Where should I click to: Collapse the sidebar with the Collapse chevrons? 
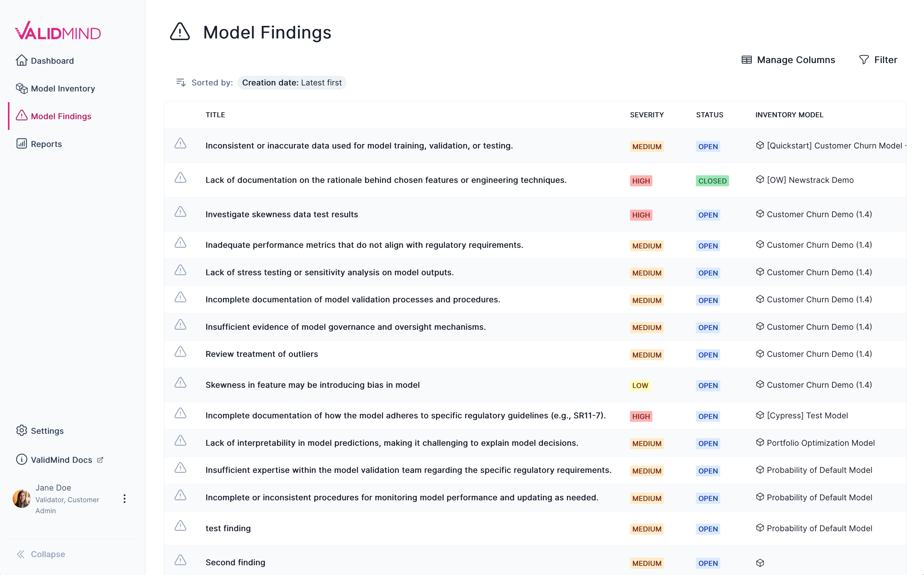point(21,554)
